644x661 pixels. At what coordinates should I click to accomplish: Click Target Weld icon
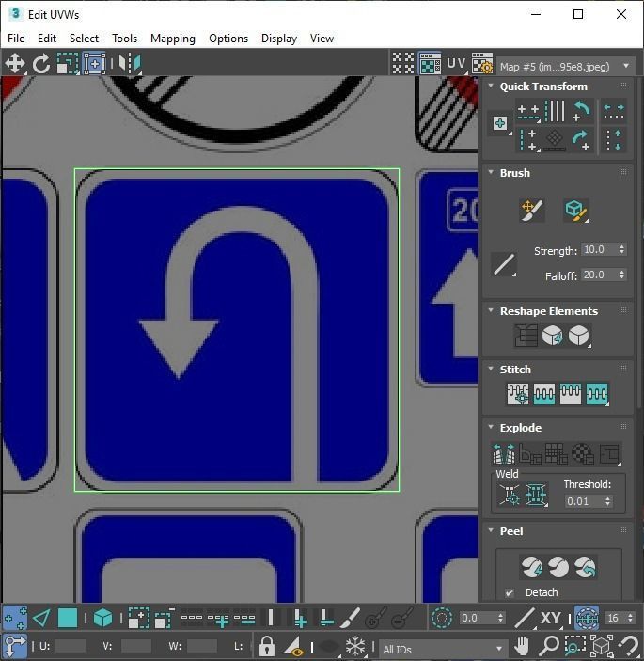click(x=510, y=495)
